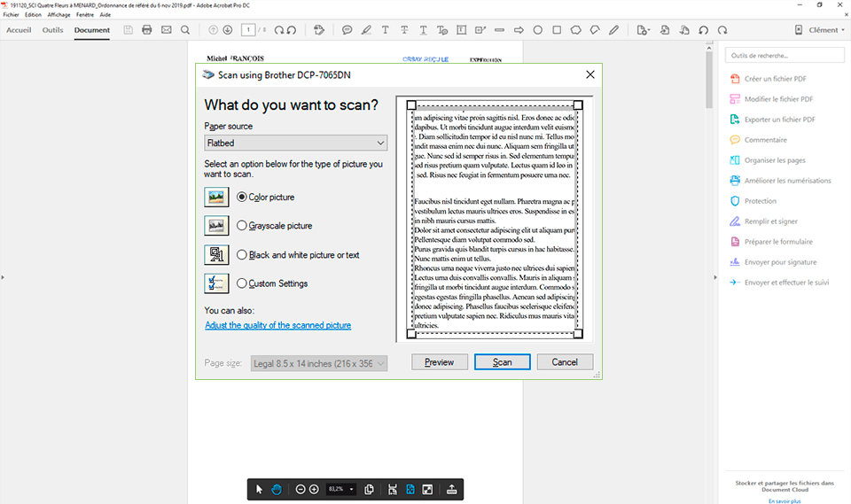The image size is (851, 504).
Task: Select Black and white picture or text
Action: (241, 254)
